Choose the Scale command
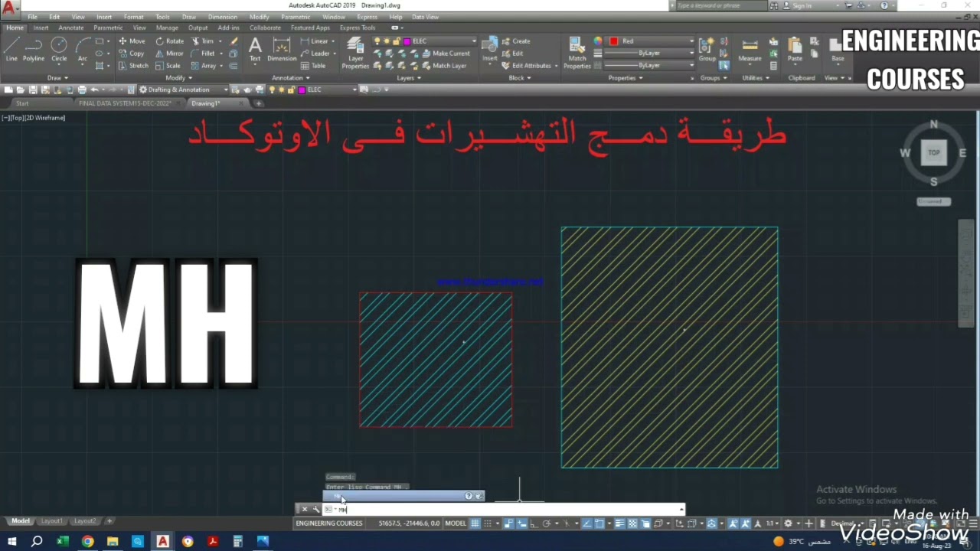This screenshot has height=551, width=980. pos(168,66)
